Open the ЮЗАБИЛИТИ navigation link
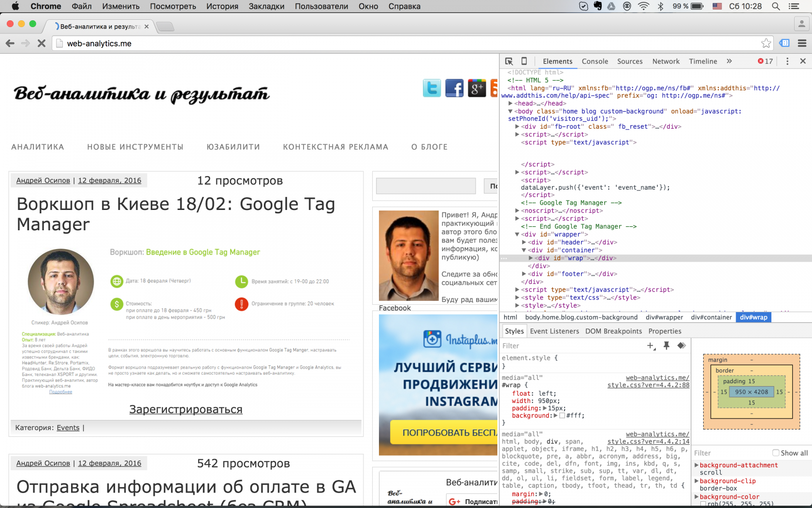The height and width of the screenshot is (508, 812). [x=233, y=147]
